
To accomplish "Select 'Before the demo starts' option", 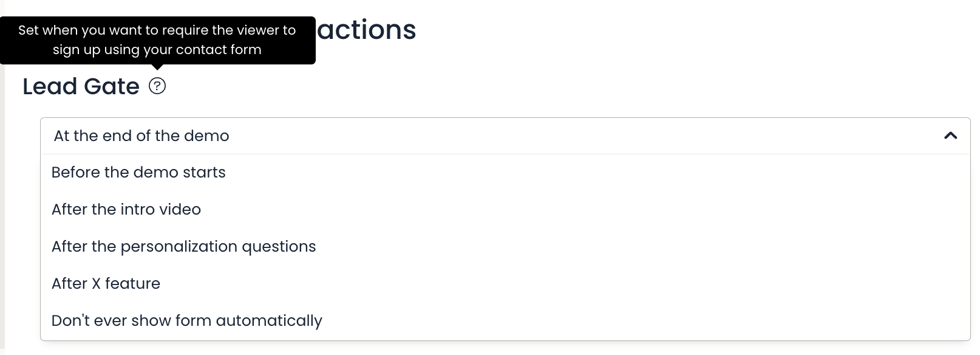I will pyautogui.click(x=505, y=173).
